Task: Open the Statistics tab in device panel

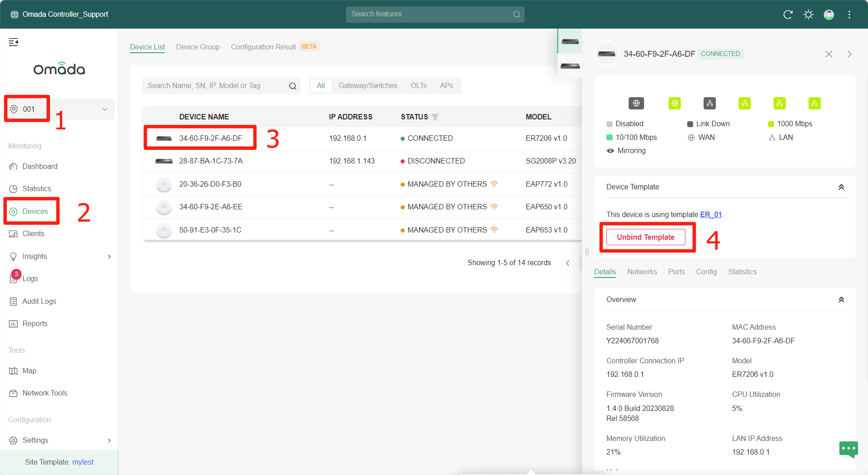Action: (x=742, y=272)
